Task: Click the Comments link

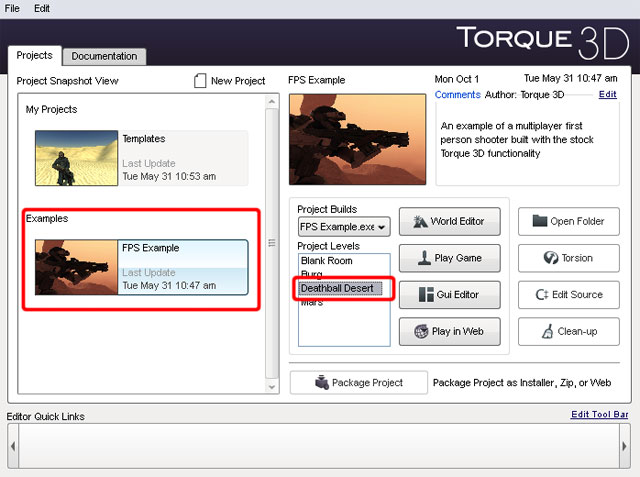Action: point(457,94)
